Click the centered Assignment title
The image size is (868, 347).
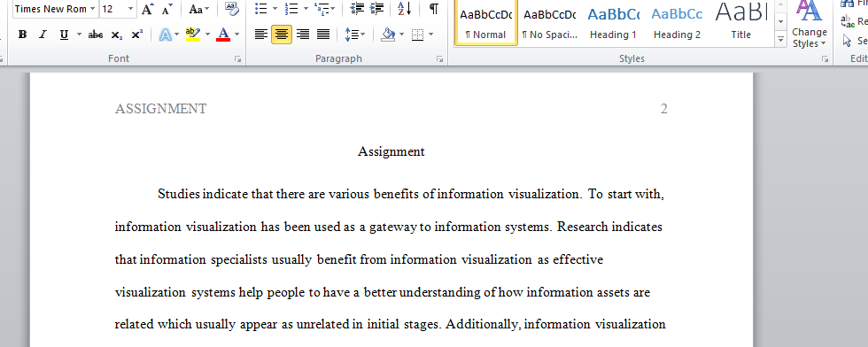point(391,151)
